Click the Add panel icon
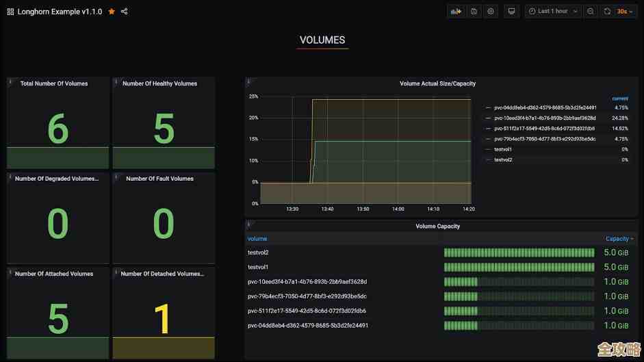This screenshot has width=644, height=362. tap(455, 11)
